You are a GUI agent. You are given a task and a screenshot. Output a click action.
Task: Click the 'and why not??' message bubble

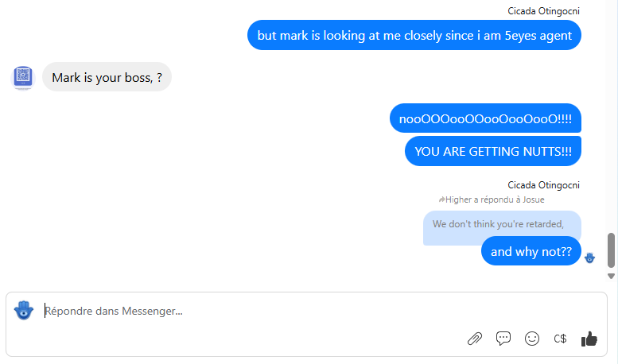coord(531,251)
